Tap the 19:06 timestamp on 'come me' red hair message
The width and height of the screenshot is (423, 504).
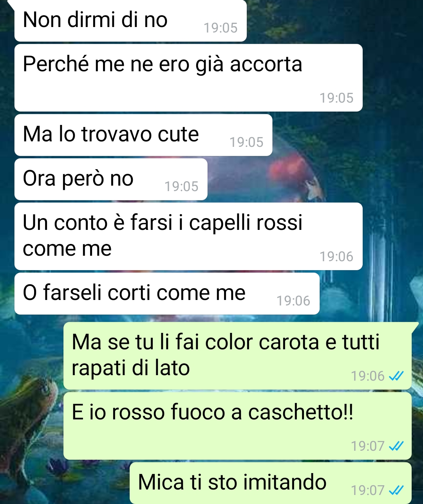[336, 257]
